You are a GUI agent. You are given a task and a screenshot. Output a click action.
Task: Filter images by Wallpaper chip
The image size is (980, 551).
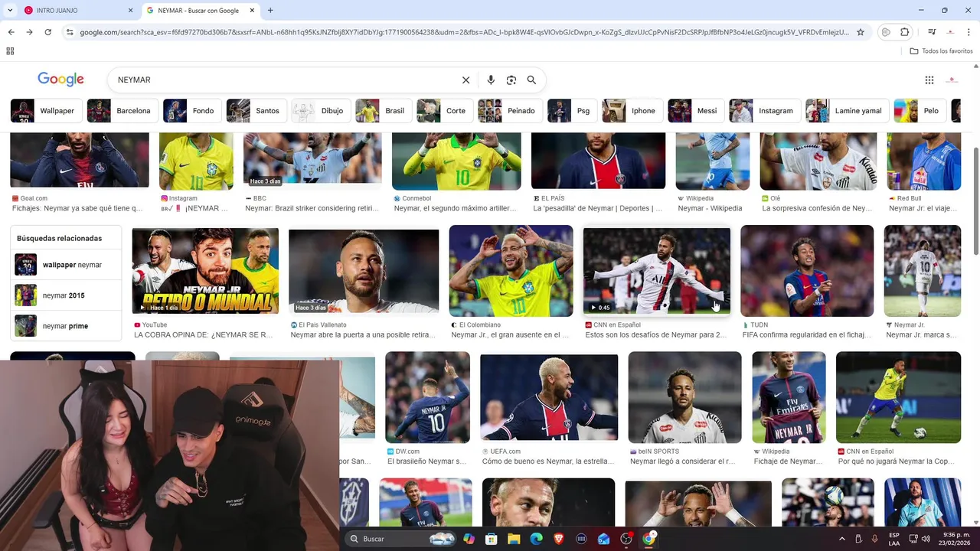45,111
